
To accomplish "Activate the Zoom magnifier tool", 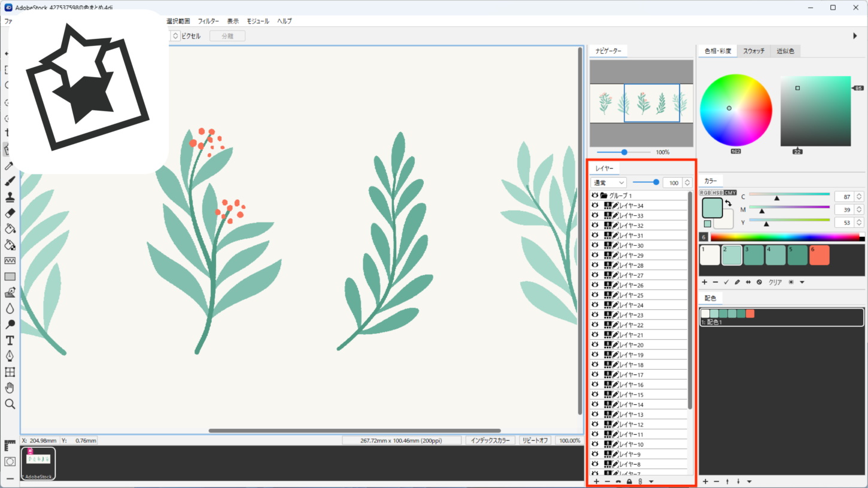I will click(x=10, y=404).
